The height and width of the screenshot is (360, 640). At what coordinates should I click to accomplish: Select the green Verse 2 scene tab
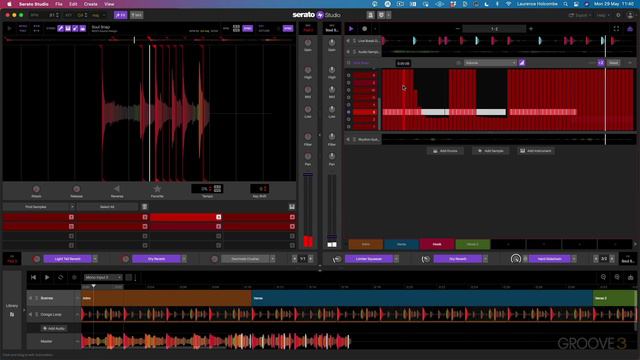[x=473, y=244]
